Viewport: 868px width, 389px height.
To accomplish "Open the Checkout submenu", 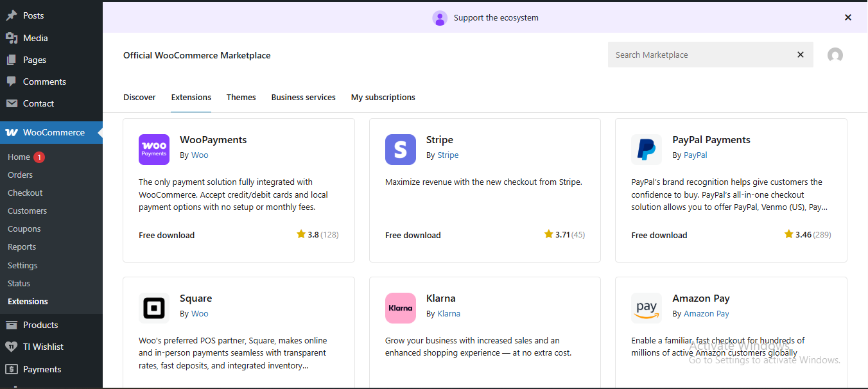I will click(x=25, y=193).
